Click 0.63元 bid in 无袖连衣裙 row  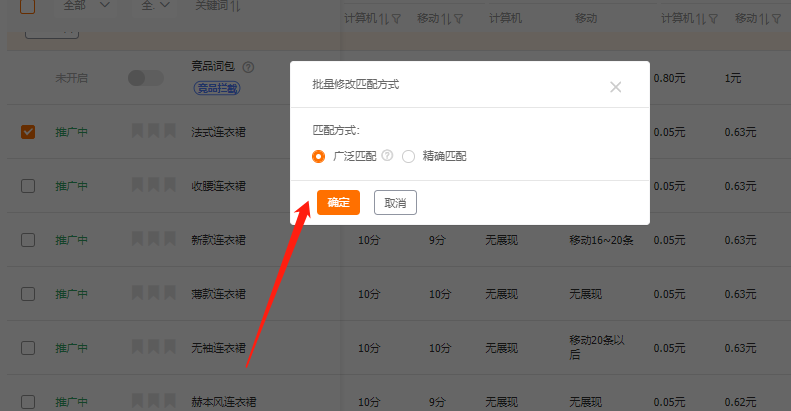click(740, 348)
